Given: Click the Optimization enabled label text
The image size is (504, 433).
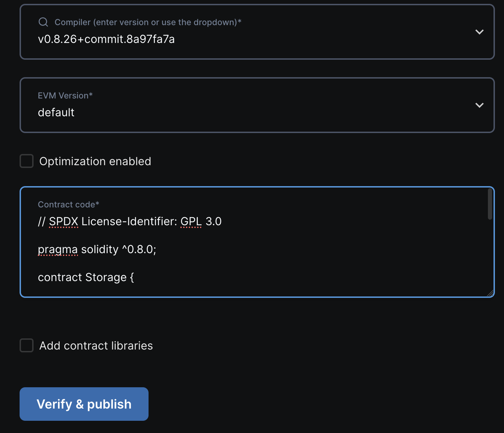Looking at the screenshot, I should pos(95,161).
